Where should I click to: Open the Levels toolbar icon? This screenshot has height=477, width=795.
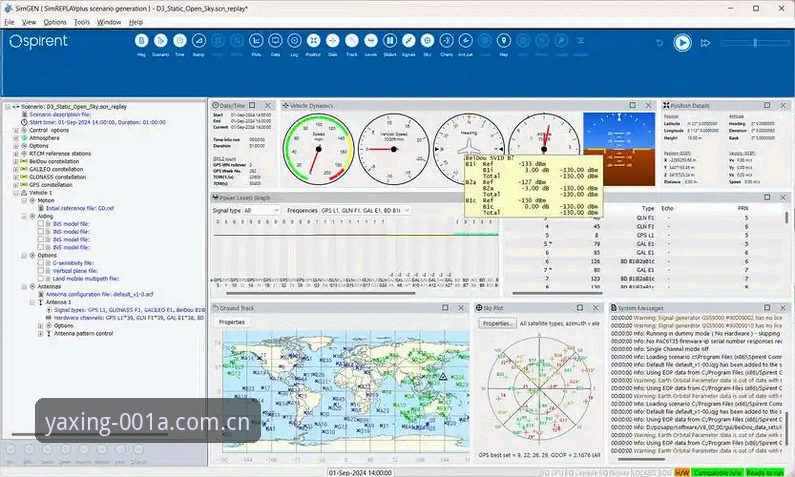click(371, 41)
